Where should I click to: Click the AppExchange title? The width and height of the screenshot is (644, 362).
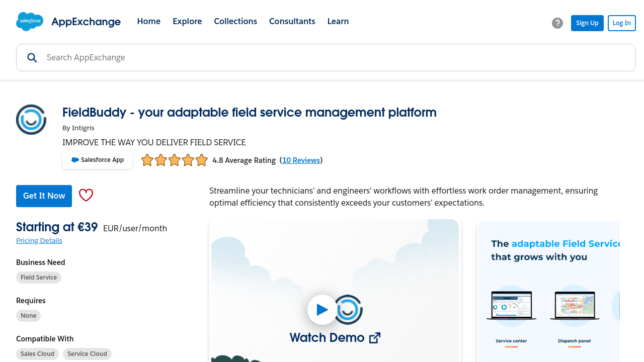click(86, 22)
